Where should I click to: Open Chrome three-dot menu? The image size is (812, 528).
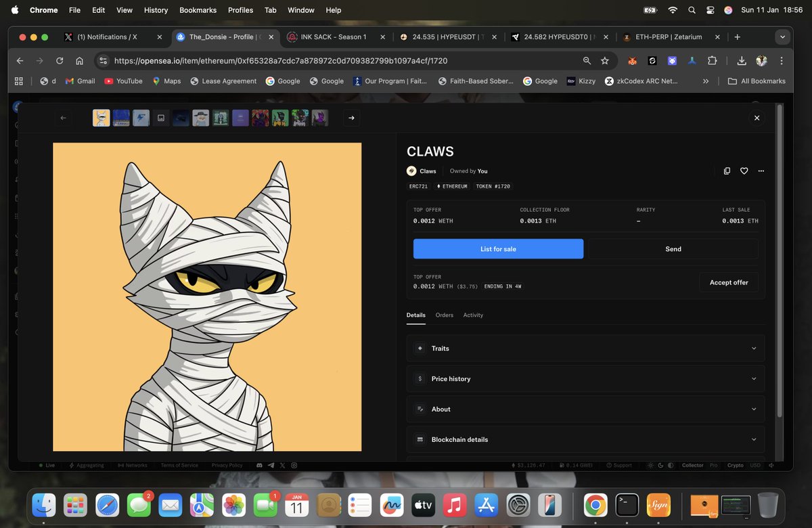(x=782, y=61)
